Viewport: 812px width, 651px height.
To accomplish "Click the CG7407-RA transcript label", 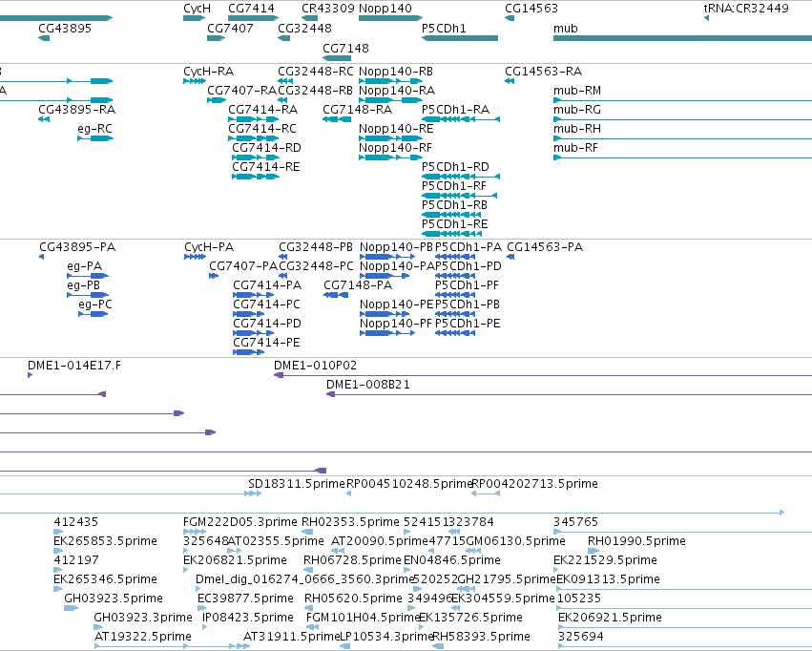I will pos(241,91).
